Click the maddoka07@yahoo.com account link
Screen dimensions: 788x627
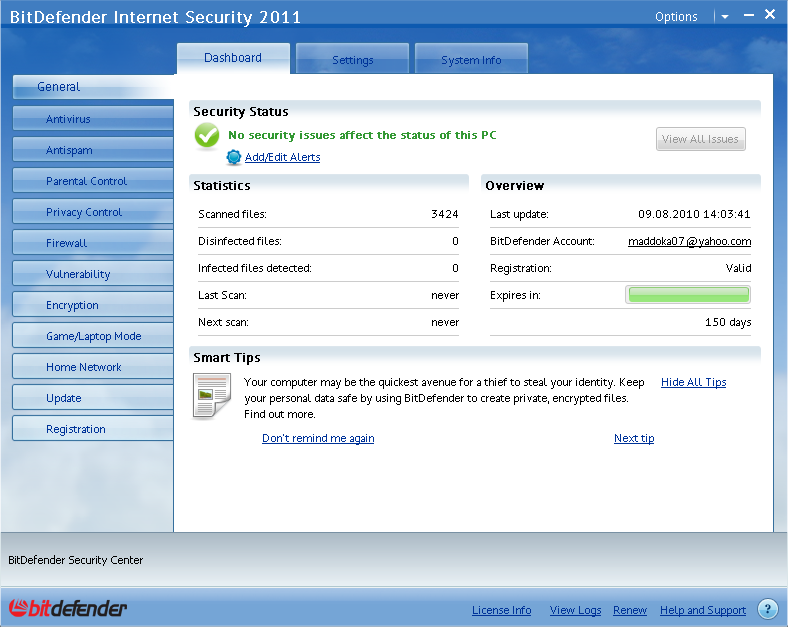click(x=689, y=241)
